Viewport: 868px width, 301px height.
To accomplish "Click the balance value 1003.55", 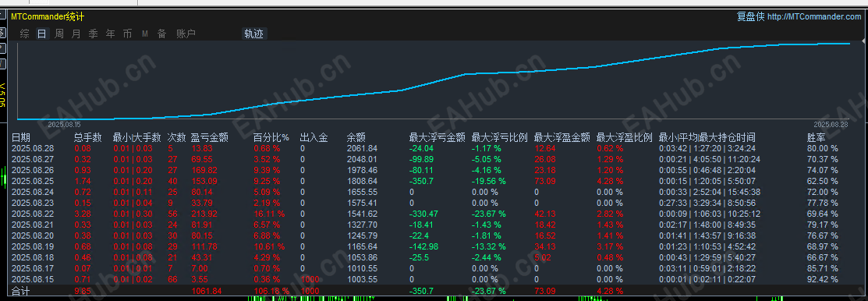I will 362,279.
